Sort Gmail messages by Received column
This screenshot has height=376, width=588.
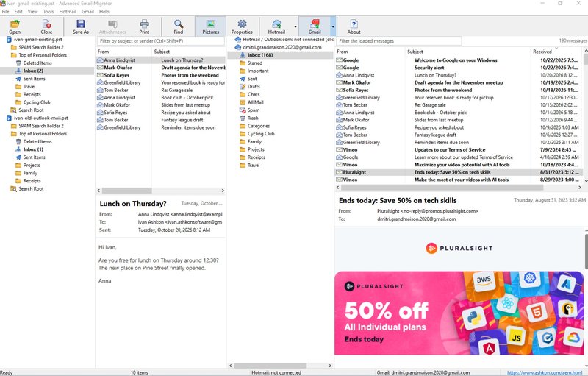[x=556, y=52]
